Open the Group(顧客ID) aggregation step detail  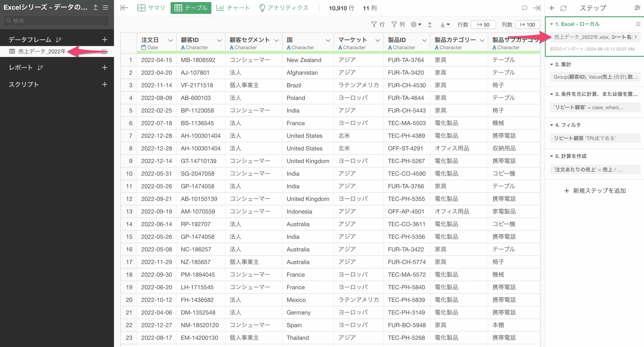(595, 77)
